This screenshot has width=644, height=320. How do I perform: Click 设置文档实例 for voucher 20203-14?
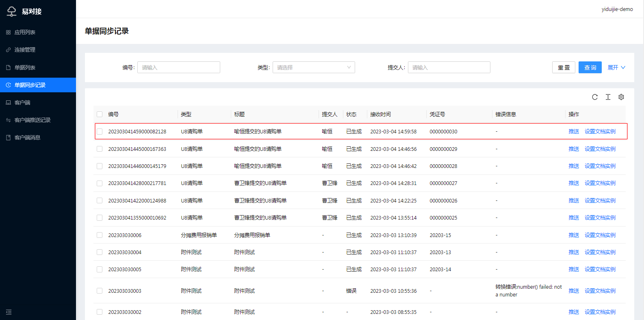pos(600,269)
